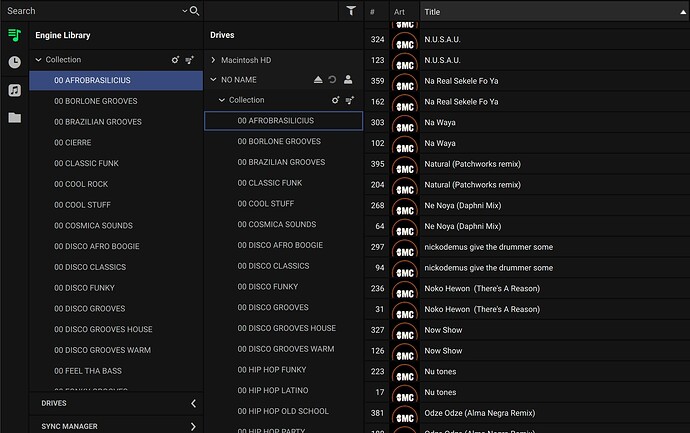Open the iTunes music note sidebar icon

15,90
